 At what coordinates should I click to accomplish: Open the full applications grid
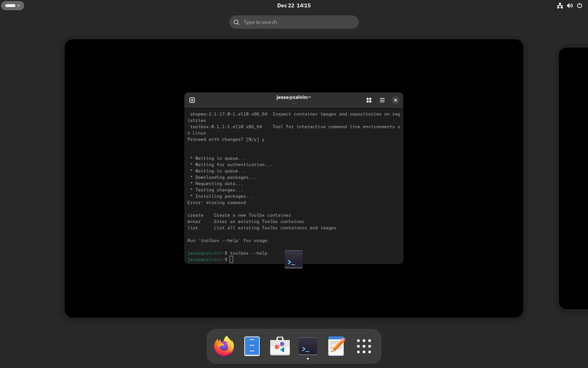(x=364, y=346)
